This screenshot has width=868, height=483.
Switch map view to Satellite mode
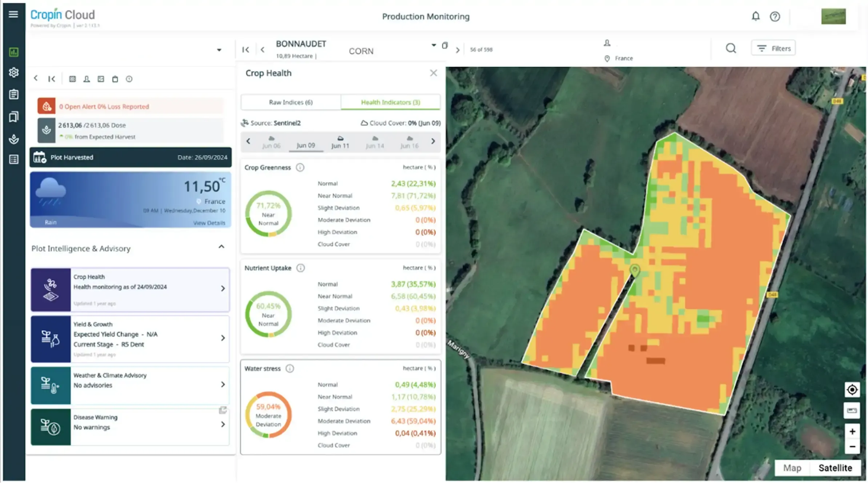pyautogui.click(x=835, y=468)
